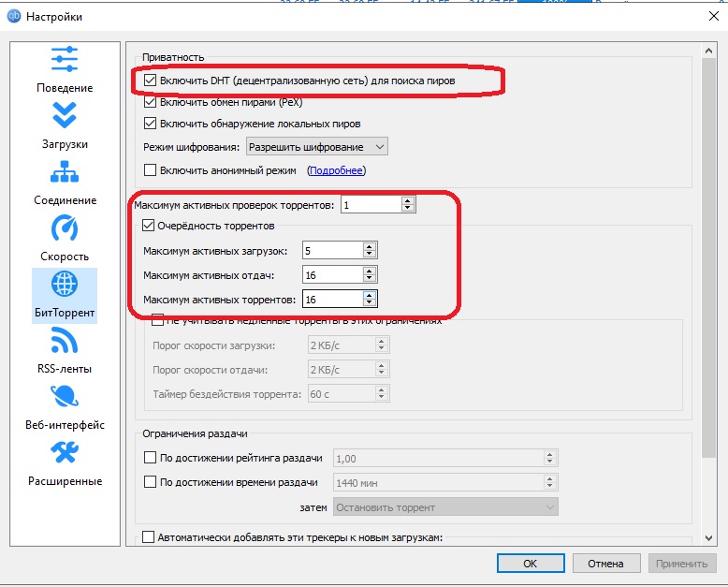Decrease Максимум активных отдач with down arrow
728x587 pixels.
click(x=370, y=279)
